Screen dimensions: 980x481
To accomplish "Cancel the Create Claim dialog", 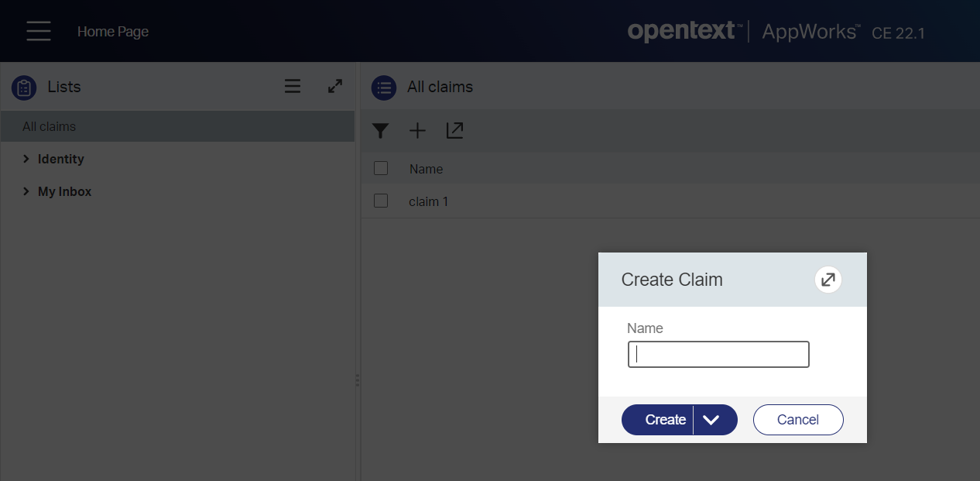I will pyautogui.click(x=798, y=420).
